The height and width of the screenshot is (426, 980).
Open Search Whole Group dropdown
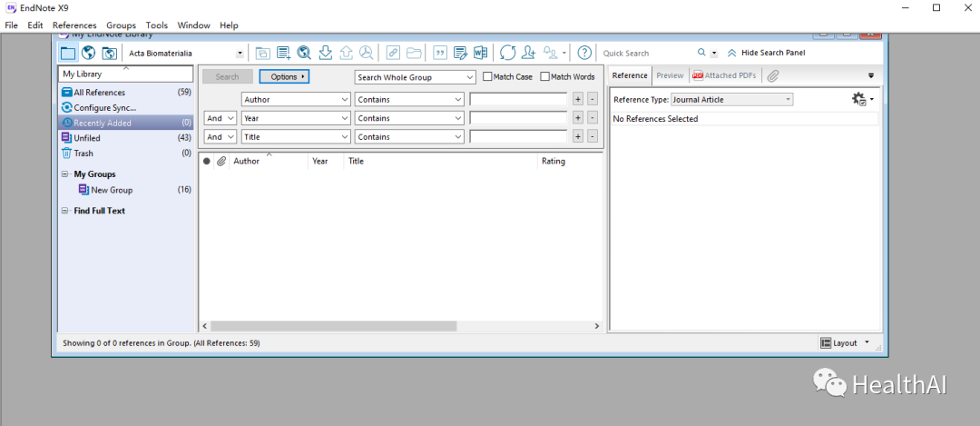click(x=415, y=77)
